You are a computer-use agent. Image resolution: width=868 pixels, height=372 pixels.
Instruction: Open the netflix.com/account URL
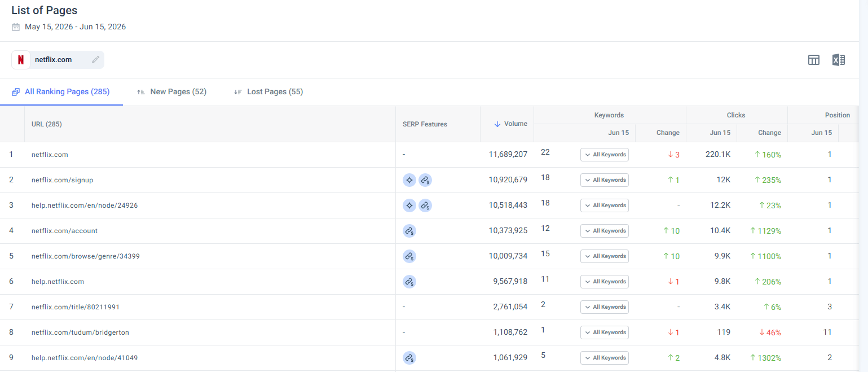[x=65, y=231]
